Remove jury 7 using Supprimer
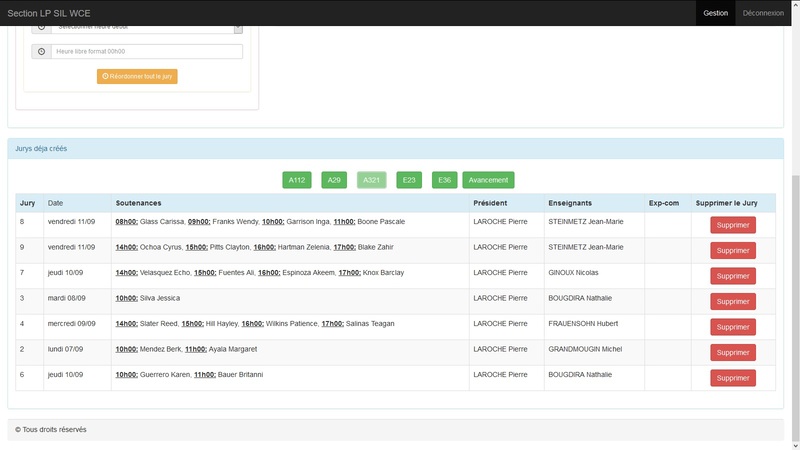Screen dimensions: 800x450 coord(732,276)
